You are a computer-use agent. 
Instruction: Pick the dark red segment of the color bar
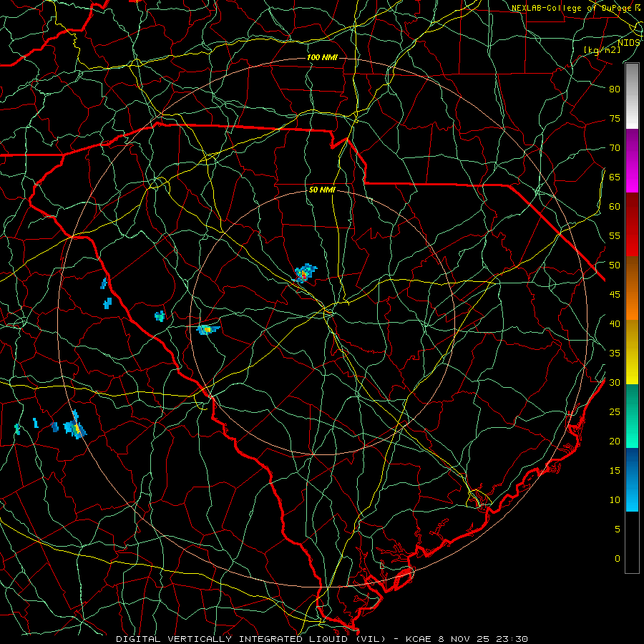click(632, 225)
